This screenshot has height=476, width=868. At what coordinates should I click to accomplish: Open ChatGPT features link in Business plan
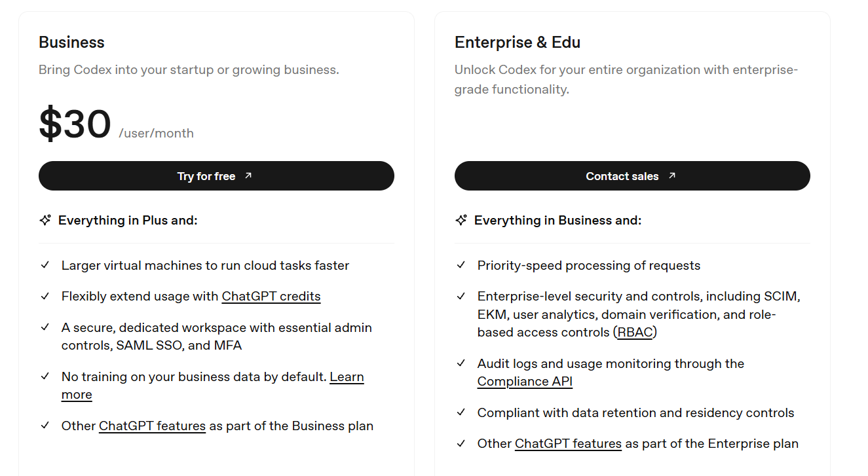click(152, 426)
